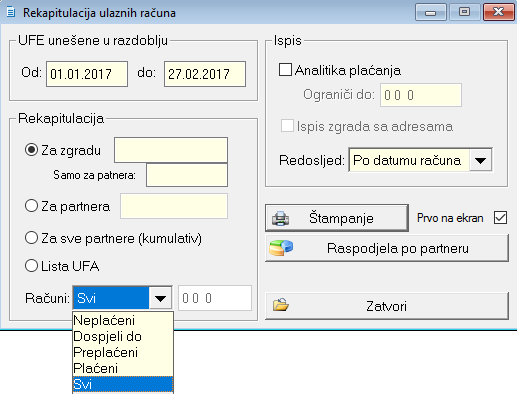Choose Neplaćeni from the Računi list
517x394 pixels.
123,320
